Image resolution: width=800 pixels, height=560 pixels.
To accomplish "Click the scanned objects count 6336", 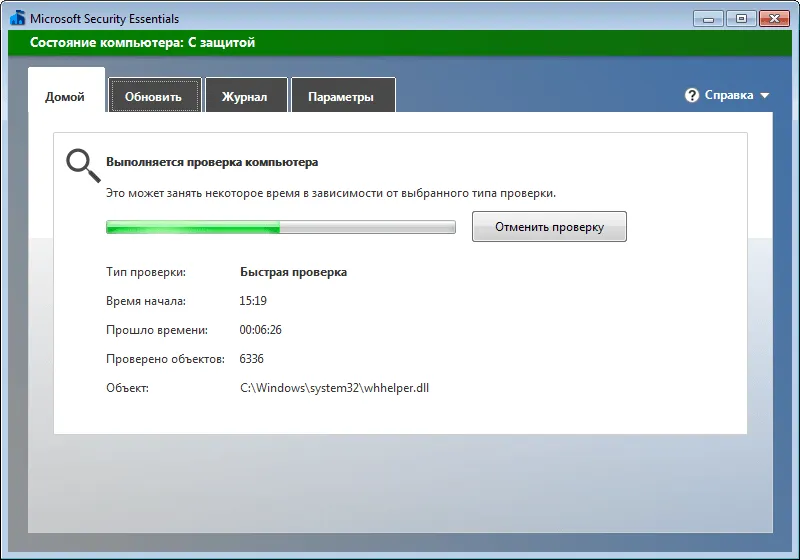I will (252, 359).
